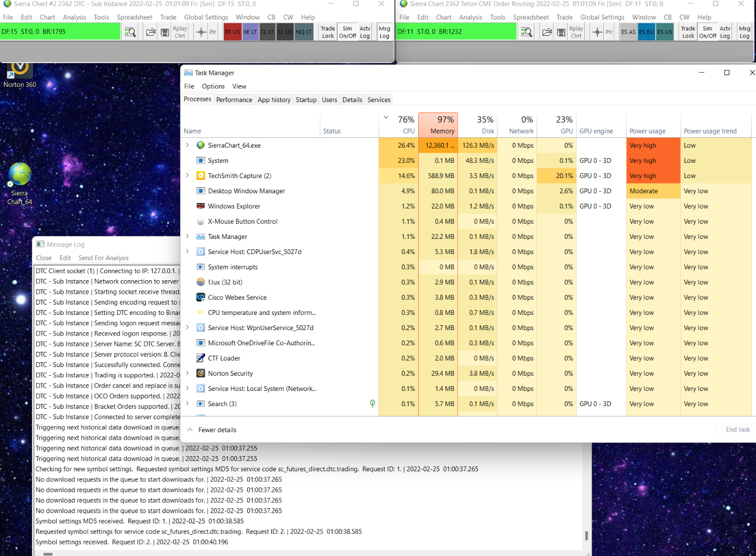Click the NQ LT chartbook button
The width and height of the screenshot is (756, 556).
pyautogui.click(x=304, y=32)
